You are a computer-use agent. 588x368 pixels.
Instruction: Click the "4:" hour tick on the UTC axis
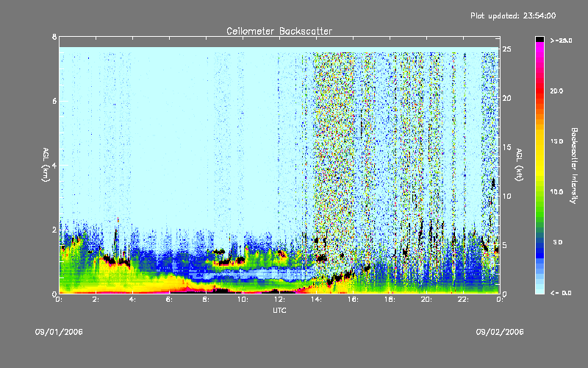click(x=132, y=300)
